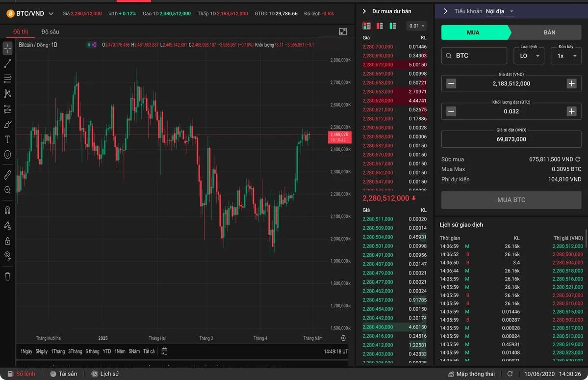
Task: Show combined buy and sell order book view
Action: coord(366,26)
